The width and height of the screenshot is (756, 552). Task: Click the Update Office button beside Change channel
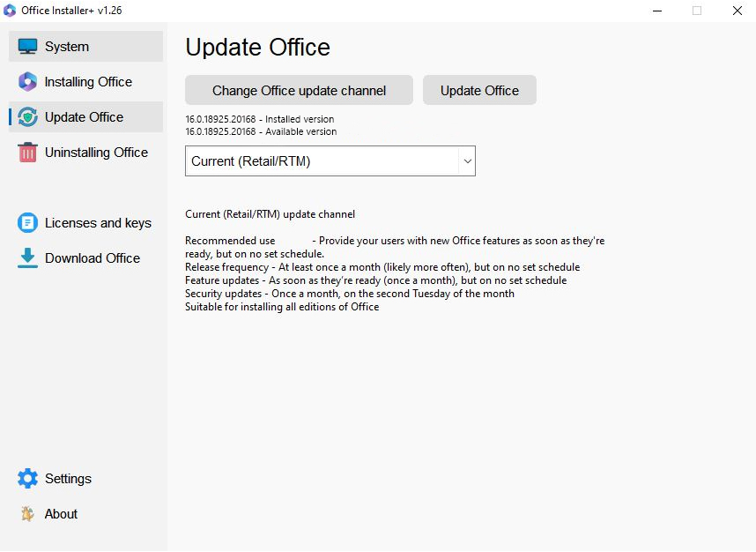479,90
